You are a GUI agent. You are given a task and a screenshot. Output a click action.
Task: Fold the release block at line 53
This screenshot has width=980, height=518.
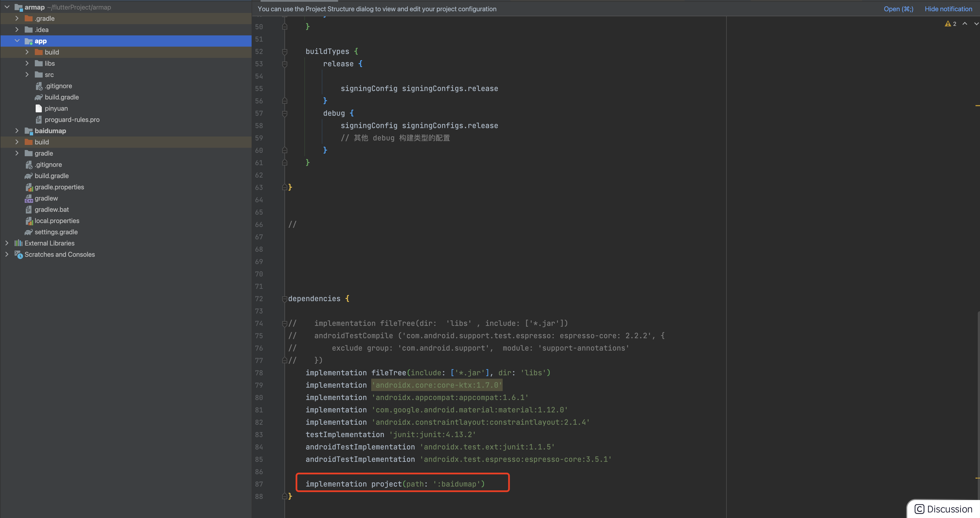tap(284, 64)
